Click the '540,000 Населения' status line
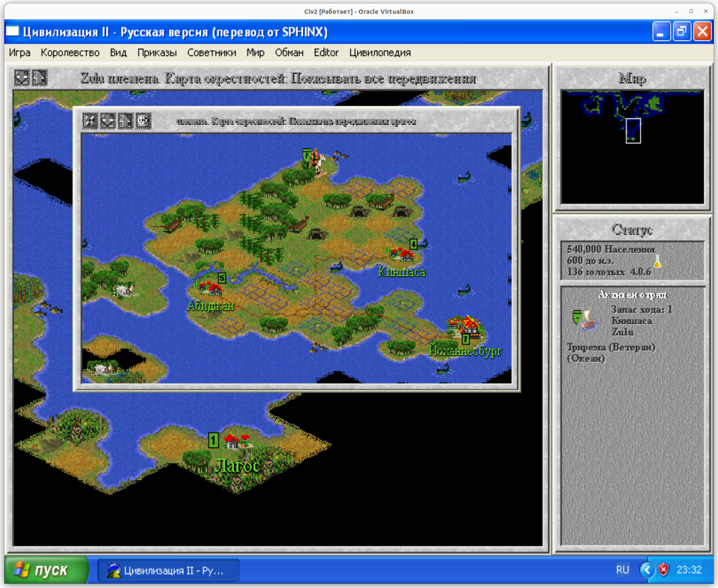Screen dimensions: 718x588 tap(611, 249)
